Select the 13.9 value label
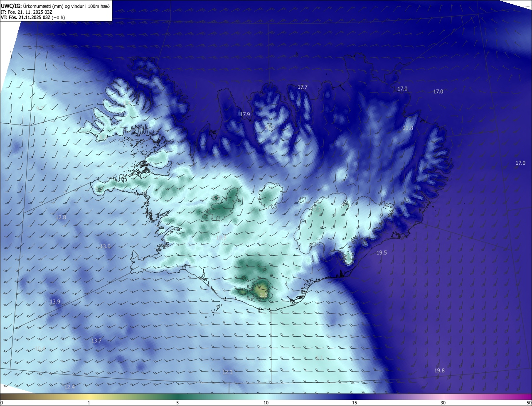The width and height of the screenshot is (532, 406). [x=55, y=301]
